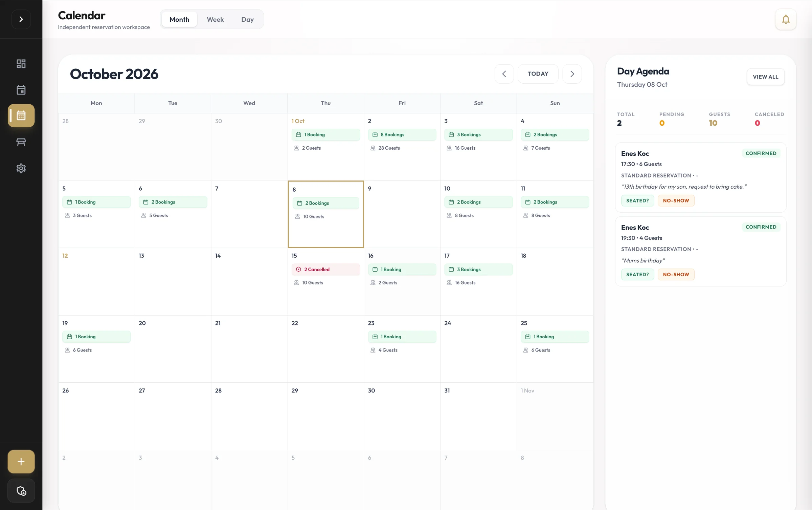
Task: Switch to Day view tab
Action: click(x=247, y=19)
